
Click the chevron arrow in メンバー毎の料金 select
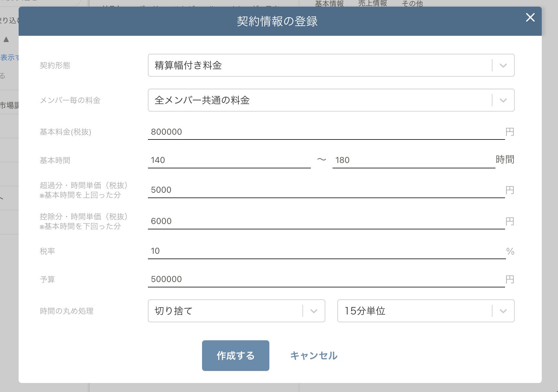503,100
